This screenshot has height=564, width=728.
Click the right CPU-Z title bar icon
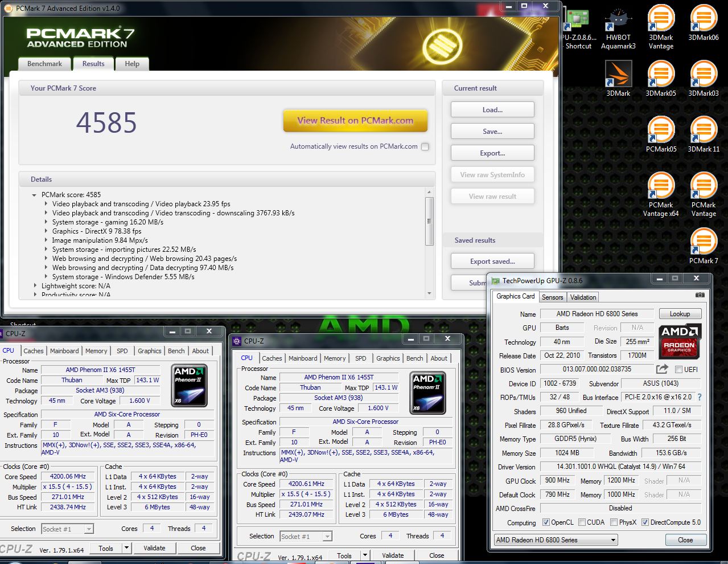(x=238, y=341)
